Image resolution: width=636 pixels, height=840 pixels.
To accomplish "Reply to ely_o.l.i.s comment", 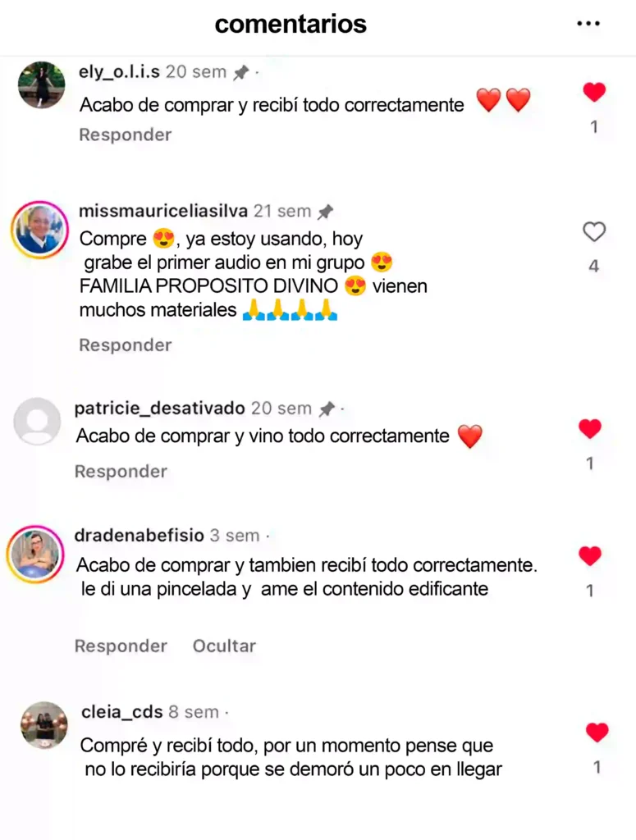I will pos(126,135).
